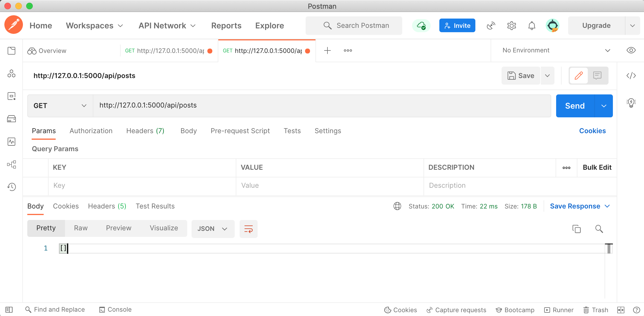Screen dimensions: 644x316
Task: Open a new request tab with plus
Action: [327, 50]
